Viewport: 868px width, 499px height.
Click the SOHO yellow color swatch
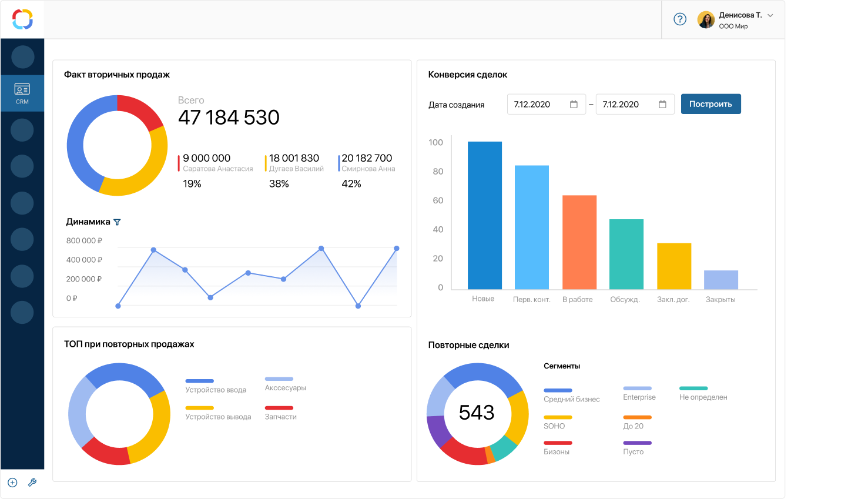coord(558,417)
